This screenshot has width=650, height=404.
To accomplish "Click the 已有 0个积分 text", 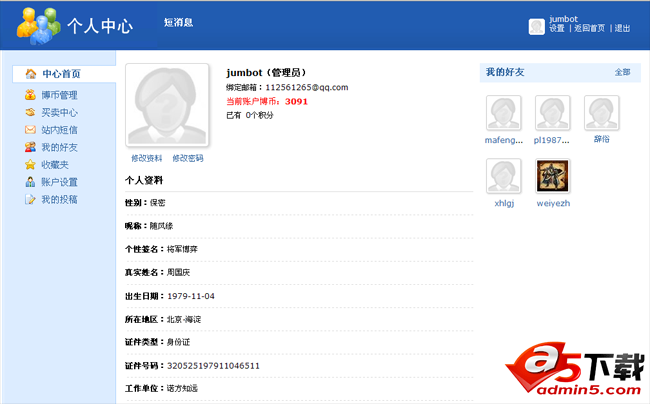I will (250, 115).
